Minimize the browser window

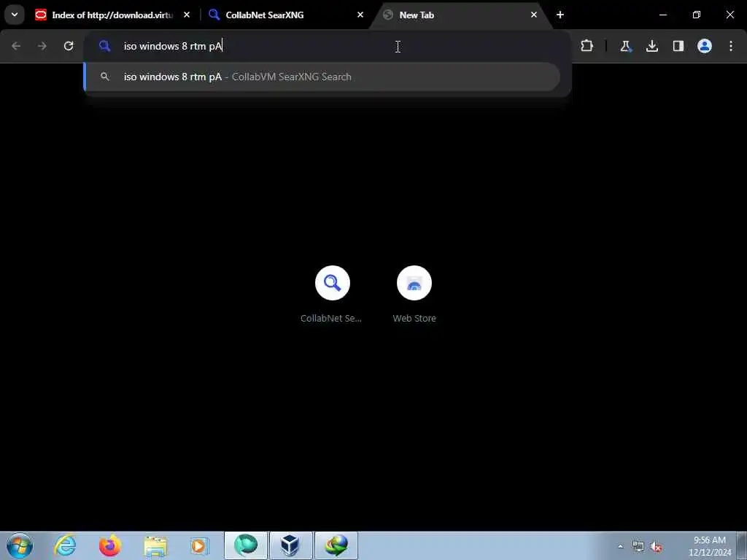[663, 15]
